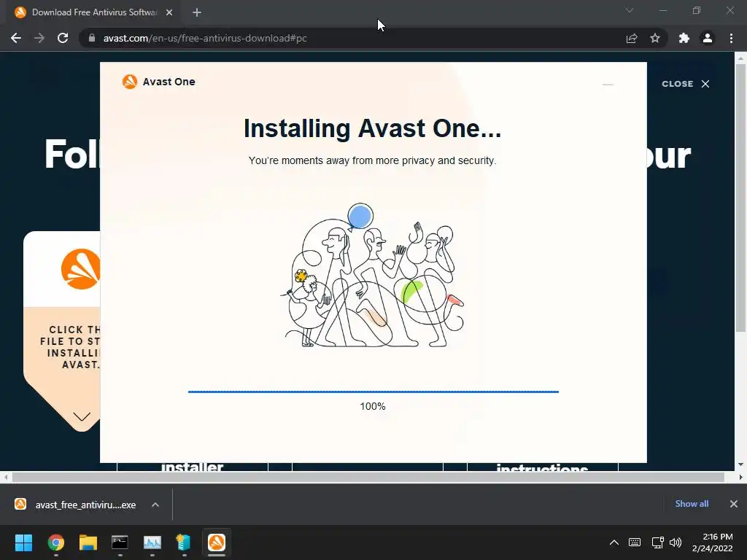Open network settings from the tray
Viewport: 747px width, 560px height.
tap(657, 542)
